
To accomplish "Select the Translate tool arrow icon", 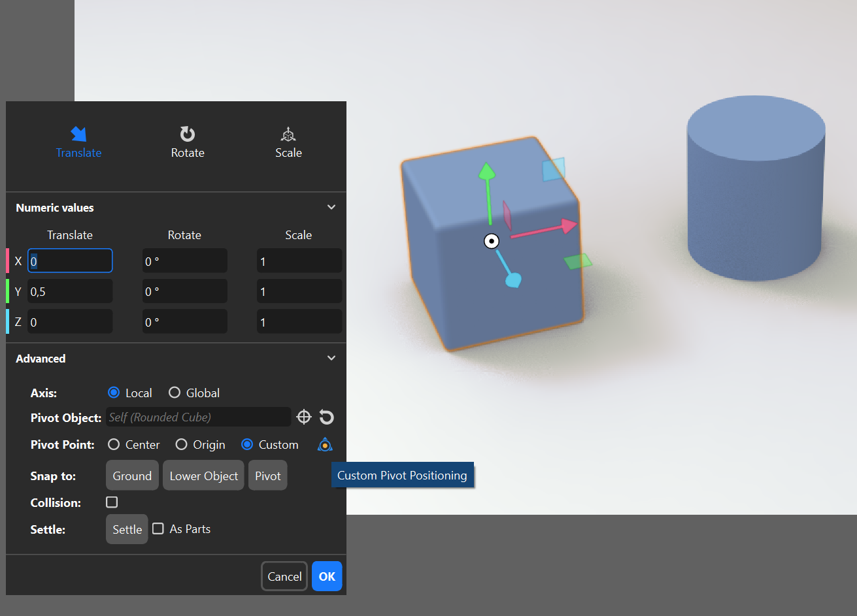I will point(78,134).
